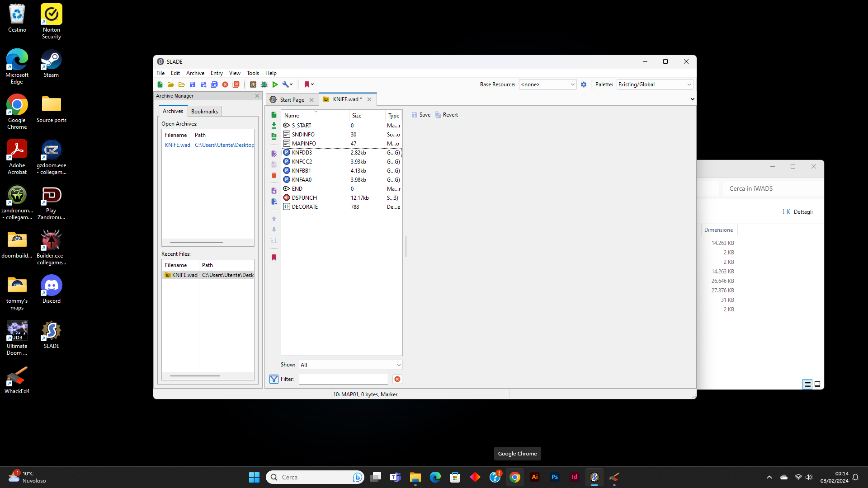Open the Archive menu

(195, 73)
